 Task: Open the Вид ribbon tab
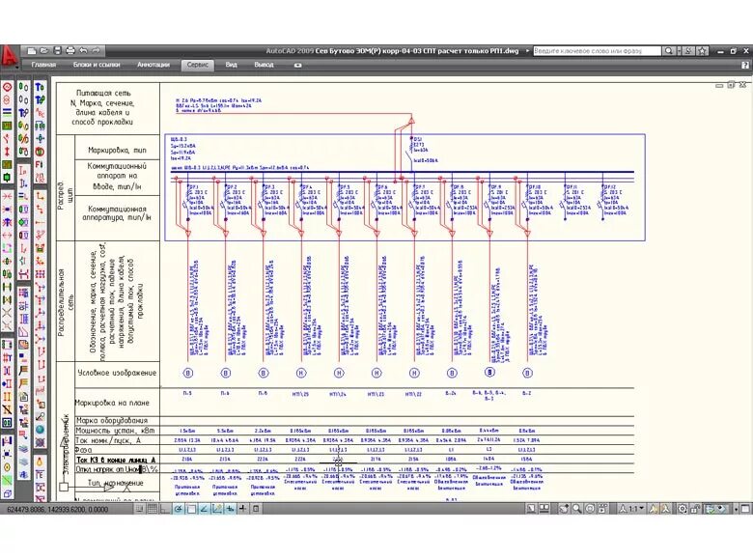[x=232, y=65]
